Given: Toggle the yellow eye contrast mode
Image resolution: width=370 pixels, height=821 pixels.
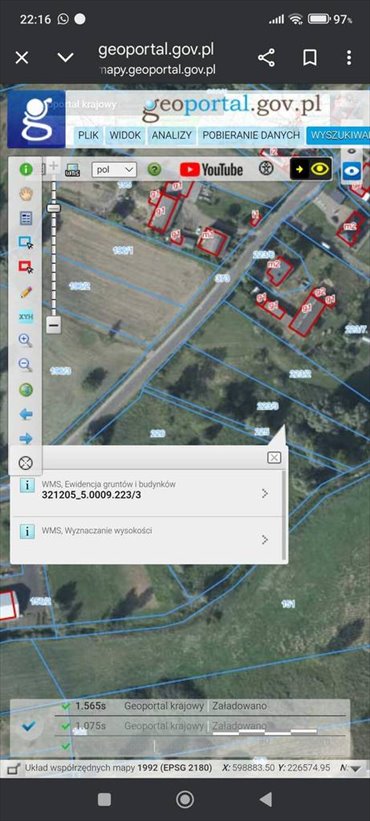Looking at the screenshot, I should coord(311,169).
